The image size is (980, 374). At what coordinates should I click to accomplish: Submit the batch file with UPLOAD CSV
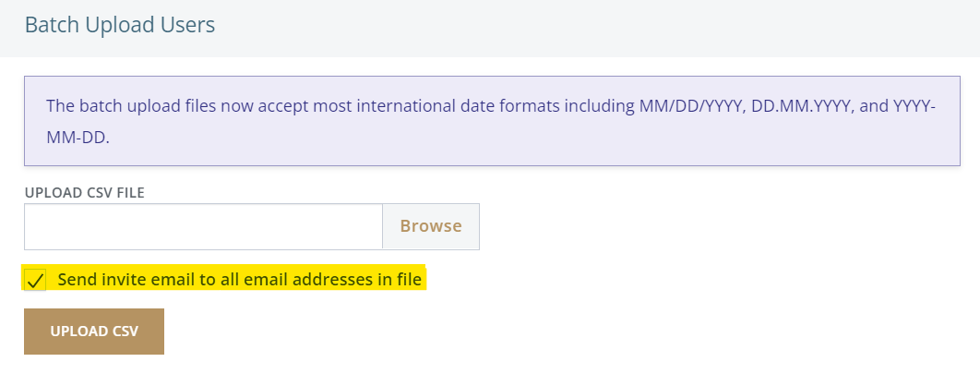coord(94,332)
